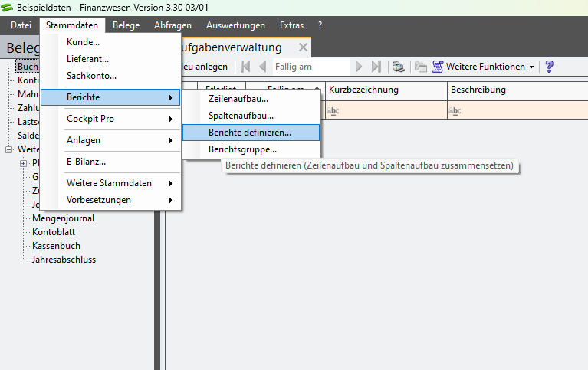Click the print icon in toolbar
Viewport: 588px width, 370px height.
398,67
